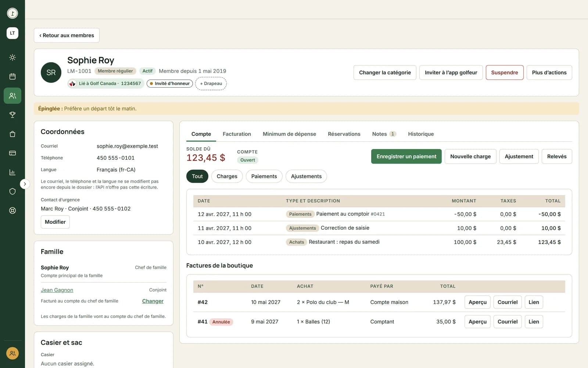This screenshot has height=368, width=588.
Task: Open the calendar icon in sidebar
Action: pyautogui.click(x=12, y=77)
